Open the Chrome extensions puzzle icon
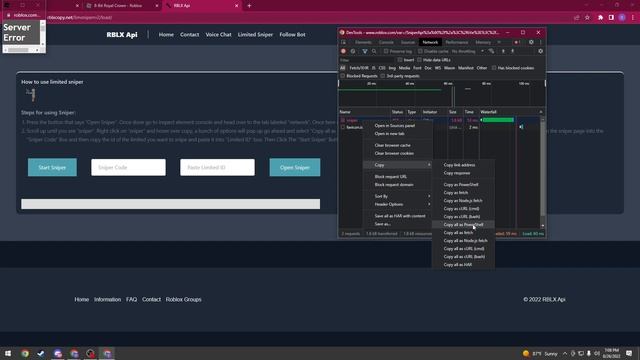This screenshot has width=640, height=360. [600, 18]
